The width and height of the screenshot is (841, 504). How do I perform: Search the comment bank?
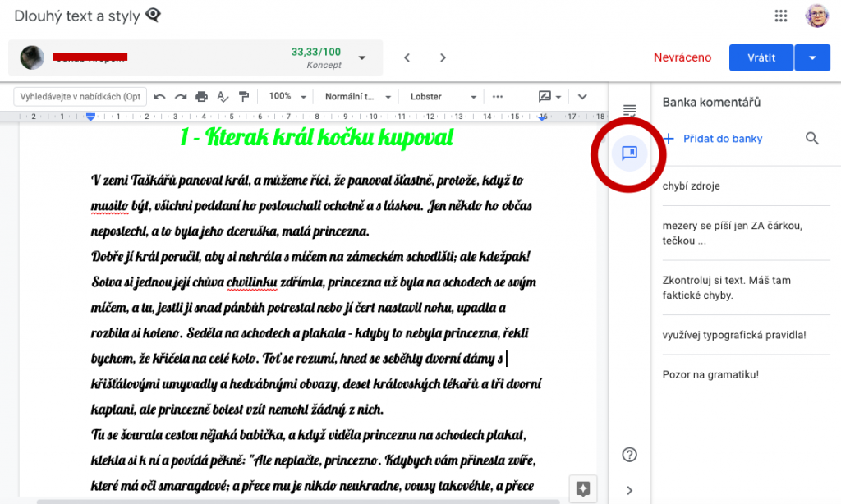pos(812,139)
